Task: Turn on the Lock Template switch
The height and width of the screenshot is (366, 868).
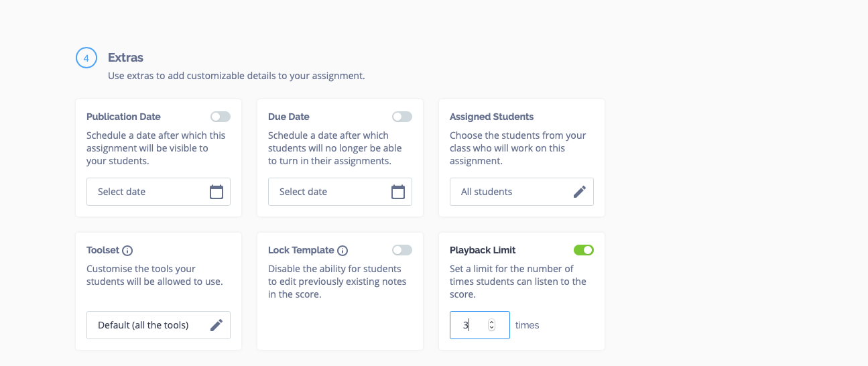Action: (402, 250)
